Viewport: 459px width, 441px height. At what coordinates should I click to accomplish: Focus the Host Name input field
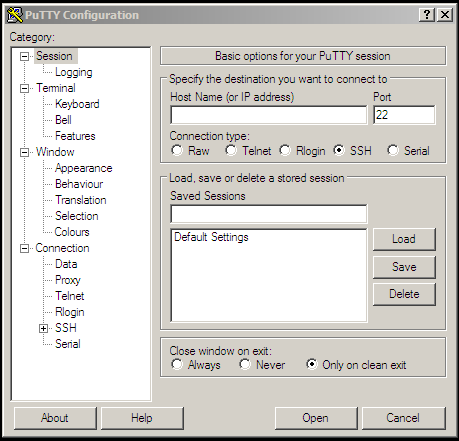[269, 115]
